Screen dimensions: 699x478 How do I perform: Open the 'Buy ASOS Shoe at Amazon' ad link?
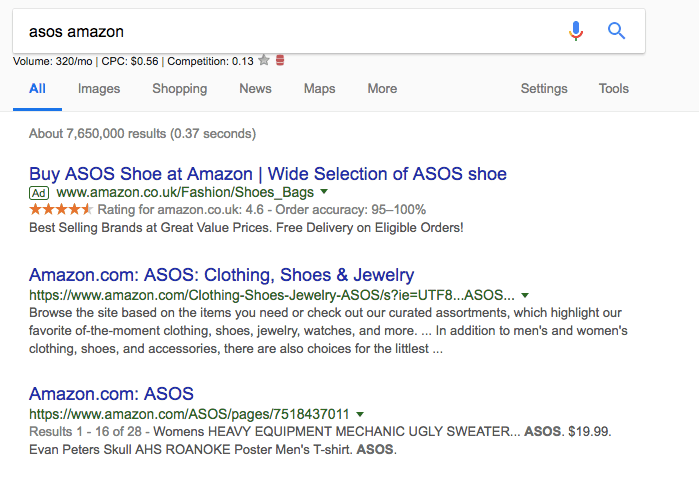[268, 174]
